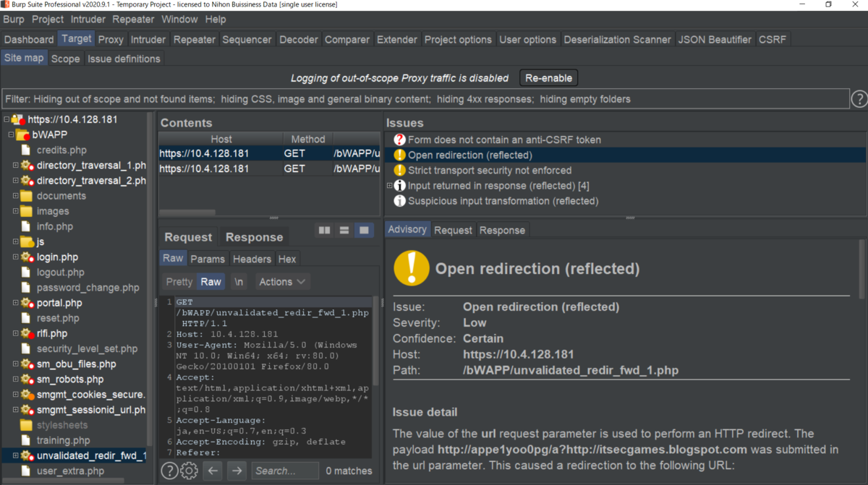868x485 pixels.
Task: Expand the js folder node
Action: (x=15, y=242)
